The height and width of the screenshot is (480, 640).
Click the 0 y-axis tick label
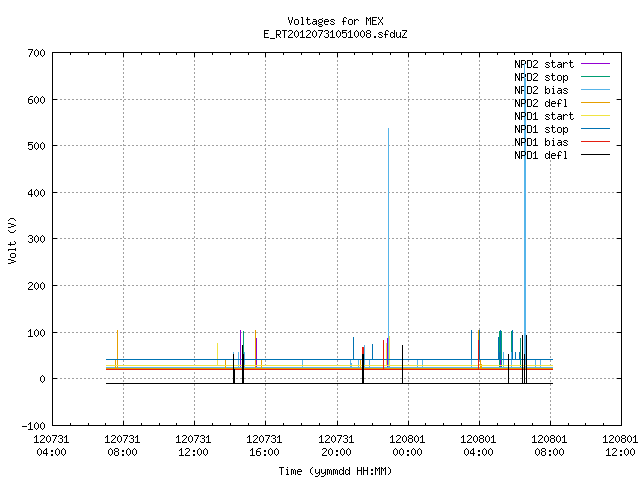[42, 380]
